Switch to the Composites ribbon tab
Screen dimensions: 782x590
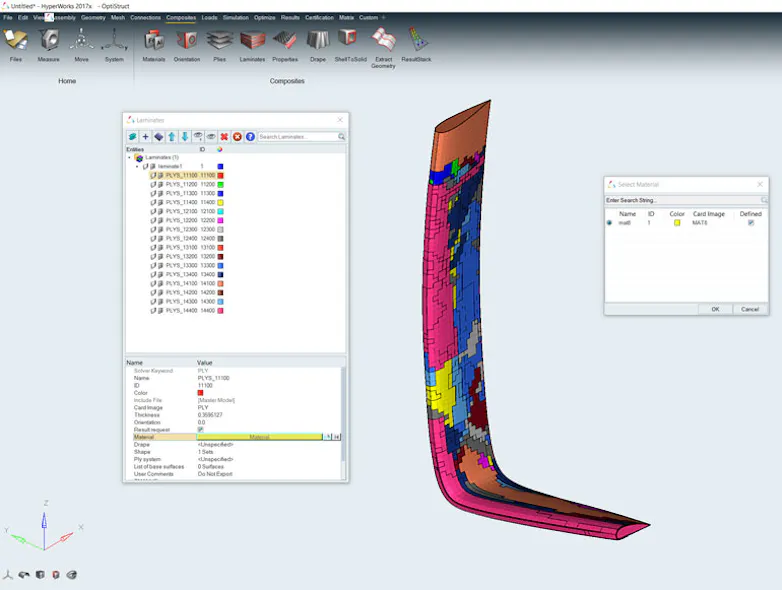point(181,17)
